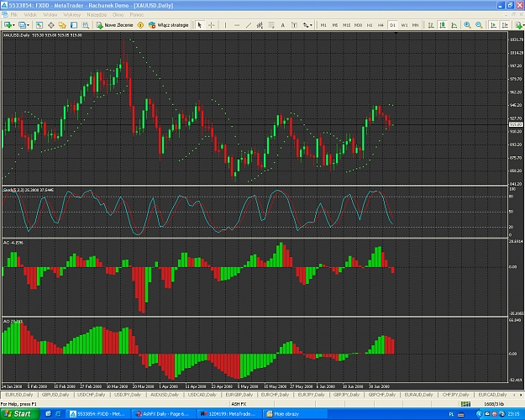Open the Wstaw menu
525x420 pixels.
point(50,15)
